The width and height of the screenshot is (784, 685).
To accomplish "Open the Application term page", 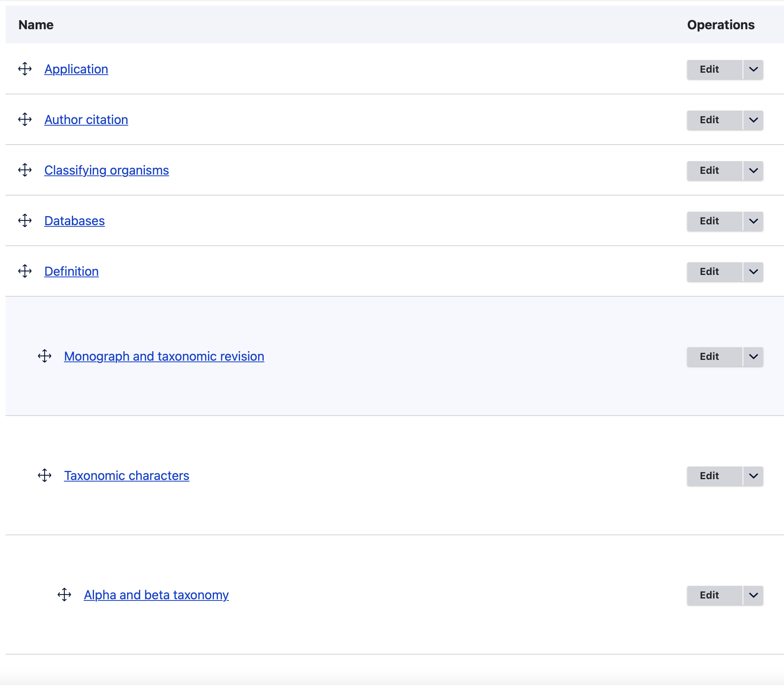I will pos(76,69).
